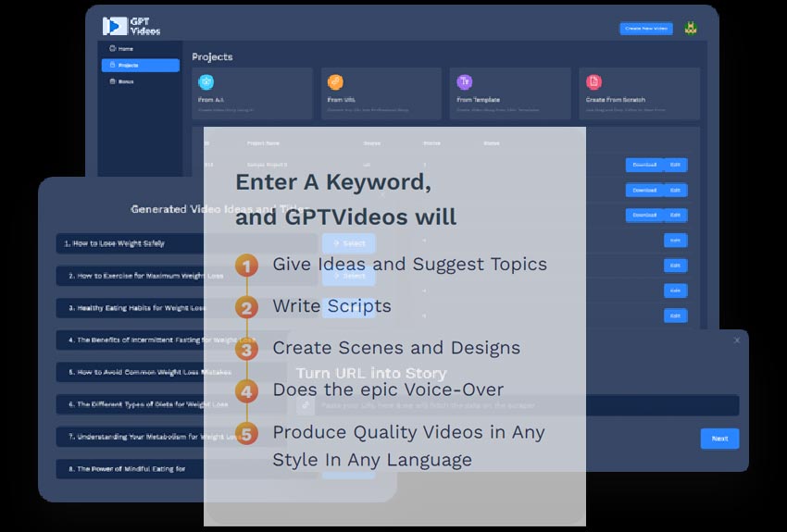Open the user avatar in the header
787x532 pixels.
691,29
